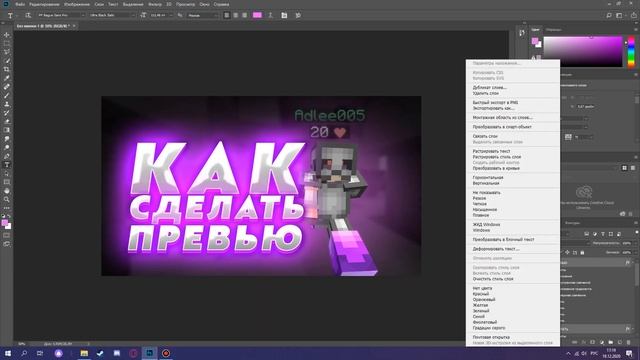Open File Explorer from the taskbar

84,353
